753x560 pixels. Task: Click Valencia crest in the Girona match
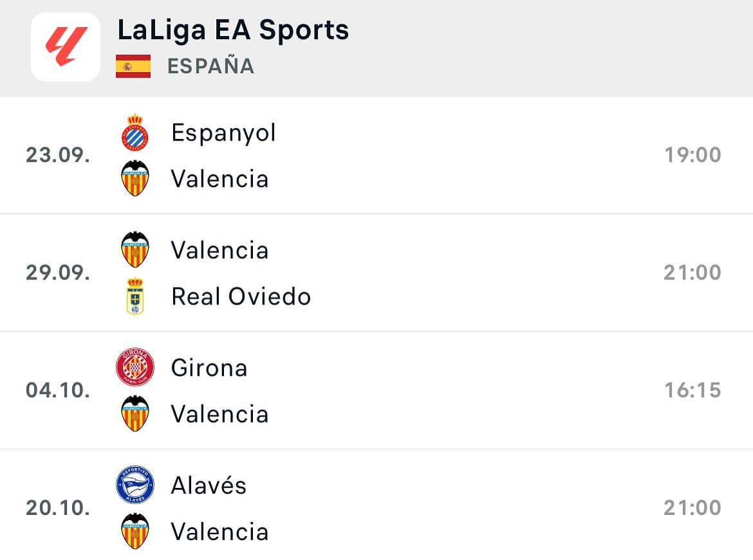point(135,414)
